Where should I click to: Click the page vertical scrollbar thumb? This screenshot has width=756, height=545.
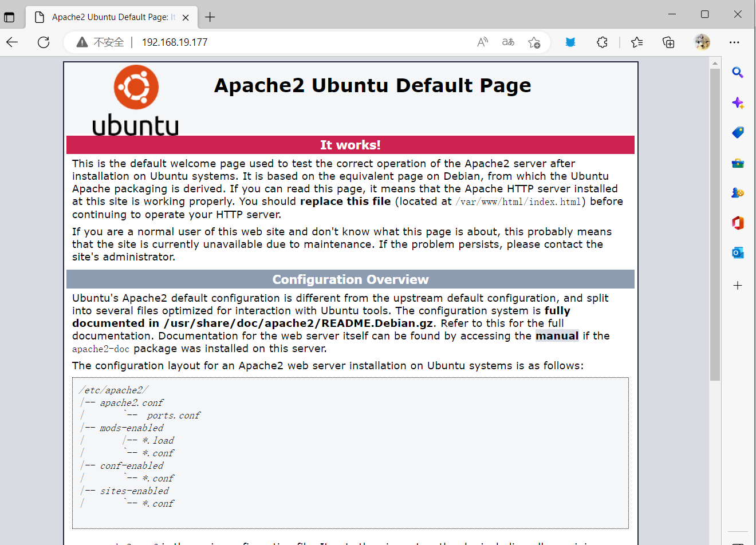tap(715, 224)
